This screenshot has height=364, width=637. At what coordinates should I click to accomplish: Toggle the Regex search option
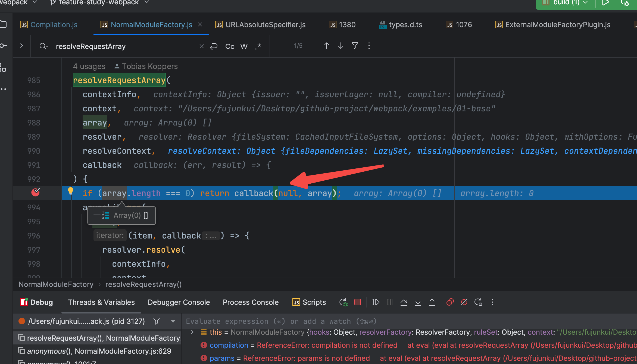[x=258, y=46]
